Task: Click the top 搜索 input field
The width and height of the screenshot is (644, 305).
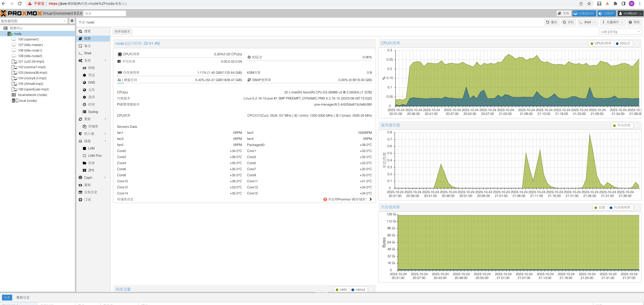Action: (105, 13)
